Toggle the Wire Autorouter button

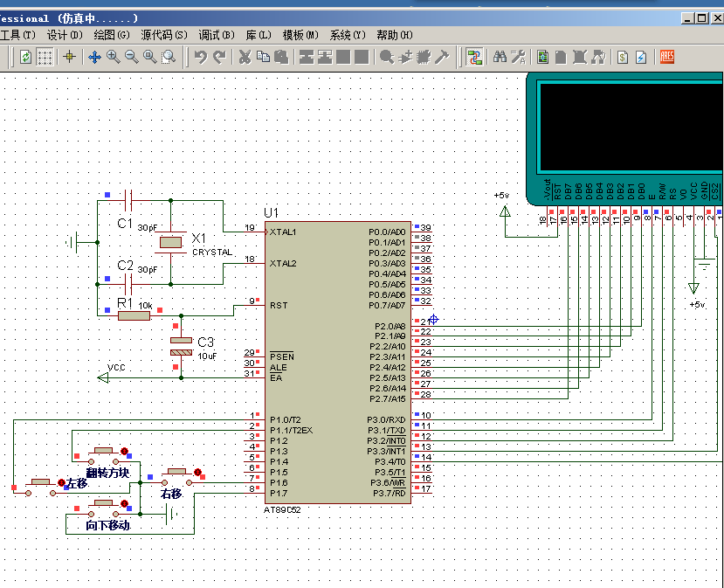click(474, 57)
